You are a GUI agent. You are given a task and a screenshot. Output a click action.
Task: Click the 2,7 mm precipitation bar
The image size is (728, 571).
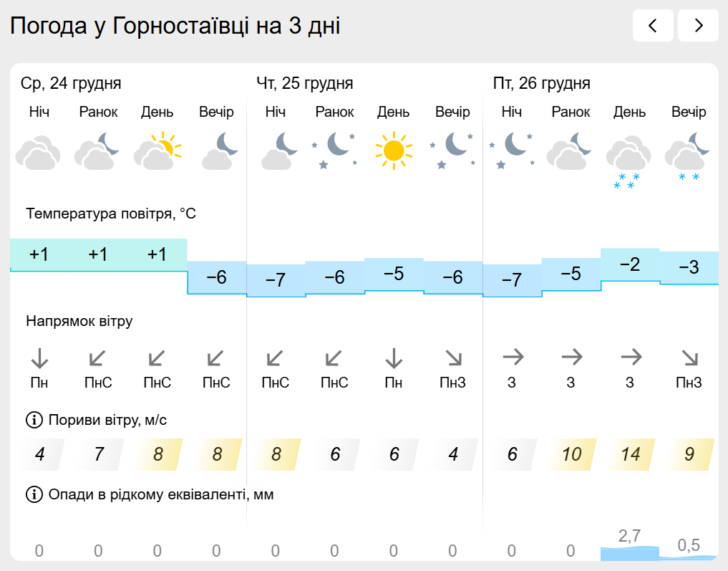(x=630, y=552)
